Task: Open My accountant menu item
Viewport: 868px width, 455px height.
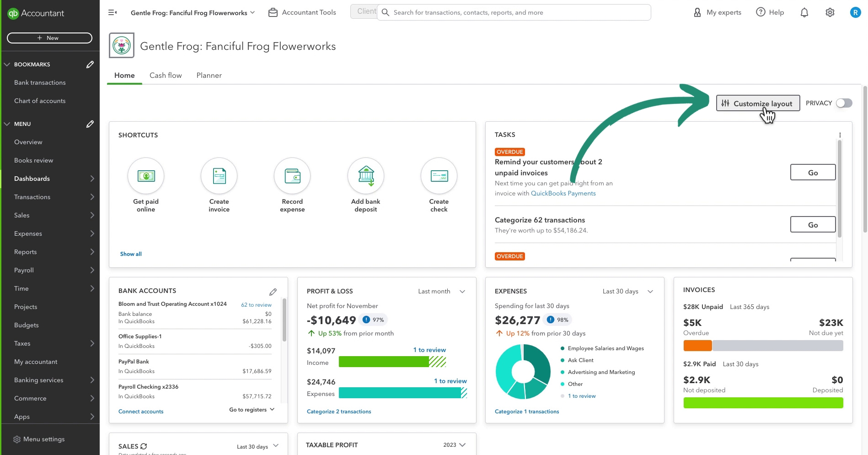Action: [x=36, y=362]
